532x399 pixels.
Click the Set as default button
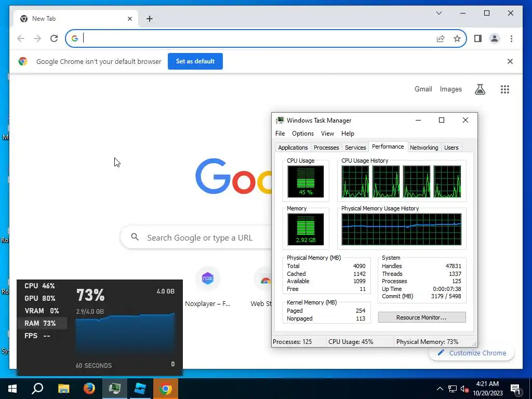(x=195, y=61)
